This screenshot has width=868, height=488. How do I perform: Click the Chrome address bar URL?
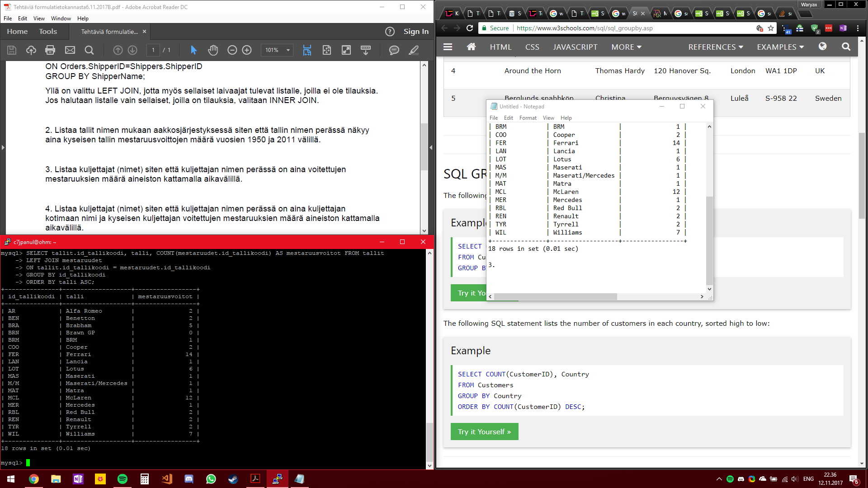point(585,28)
